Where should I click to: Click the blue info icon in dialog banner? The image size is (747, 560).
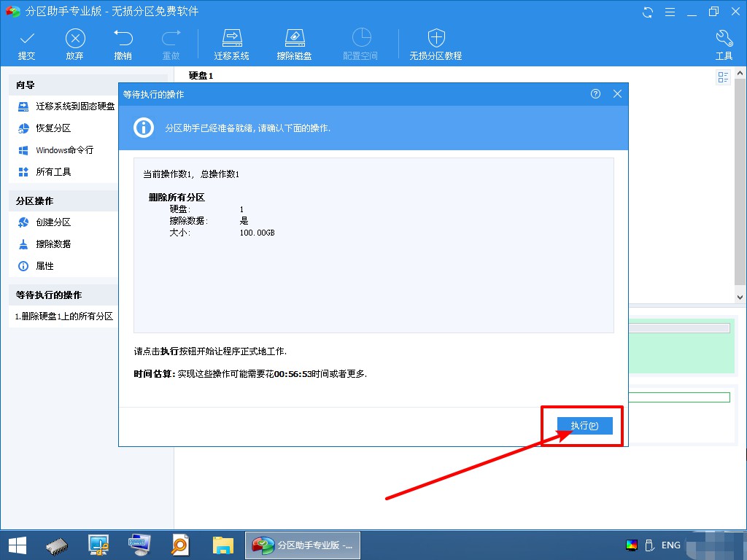pyautogui.click(x=144, y=128)
